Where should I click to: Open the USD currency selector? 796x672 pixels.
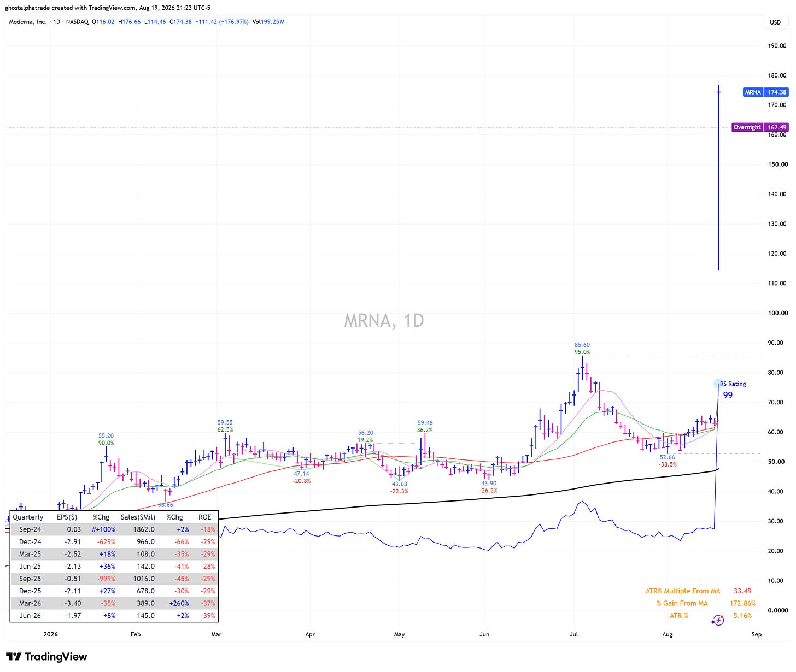coord(775,22)
